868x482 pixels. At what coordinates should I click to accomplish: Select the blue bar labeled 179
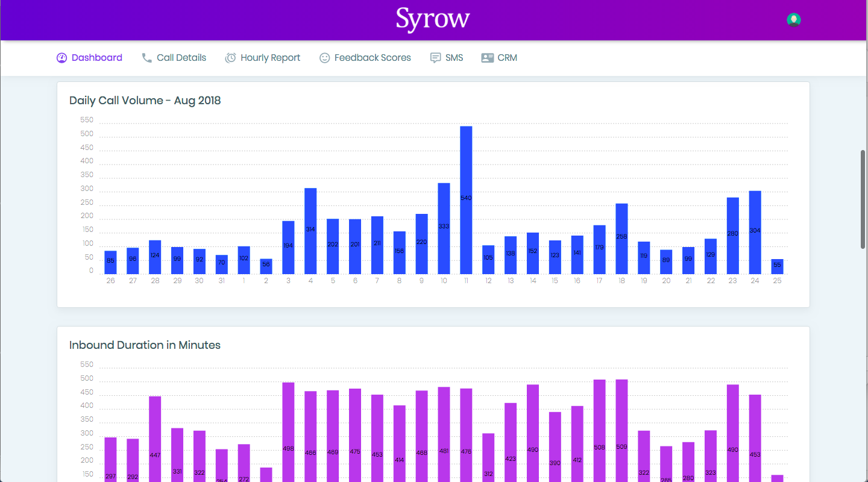pos(599,250)
